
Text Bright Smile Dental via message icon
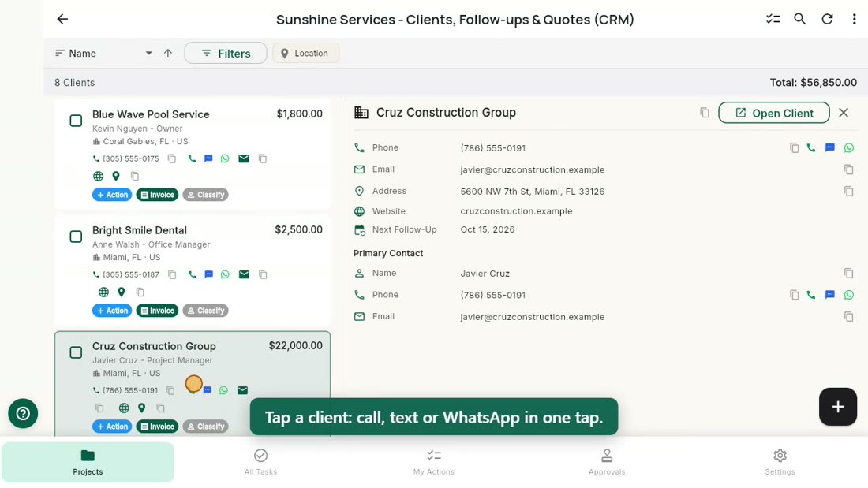click(208, 274)
